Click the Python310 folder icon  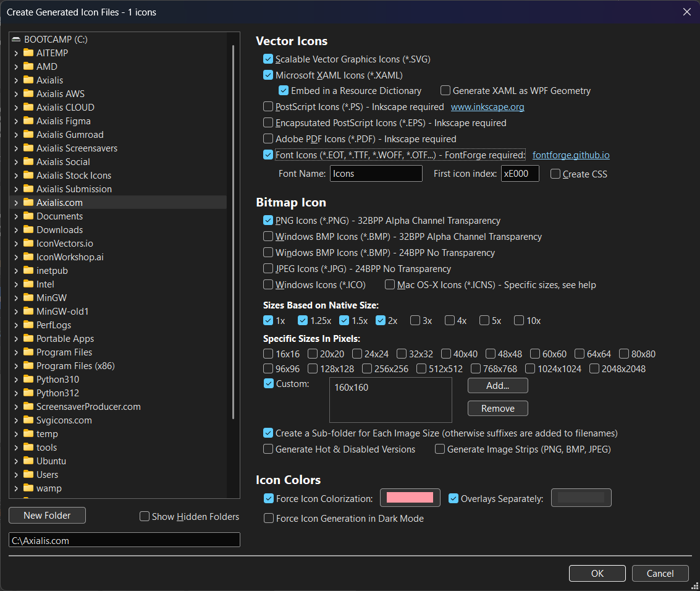(x=28, y=379)
